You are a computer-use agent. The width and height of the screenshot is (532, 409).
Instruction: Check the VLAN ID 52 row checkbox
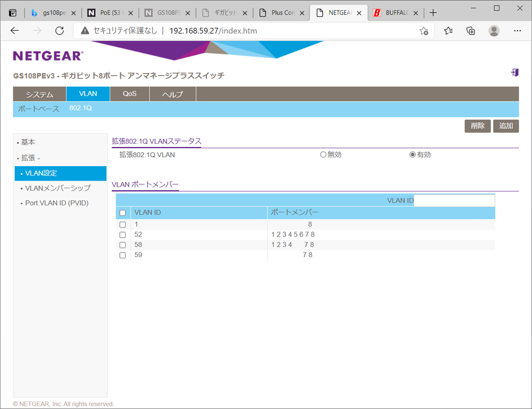pyautogui.click(x=123, y=235)
